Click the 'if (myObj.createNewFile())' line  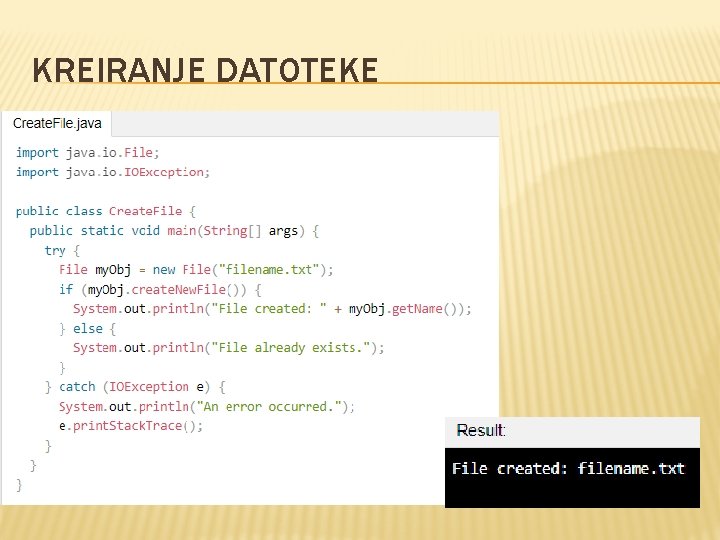tap(160, 290)
